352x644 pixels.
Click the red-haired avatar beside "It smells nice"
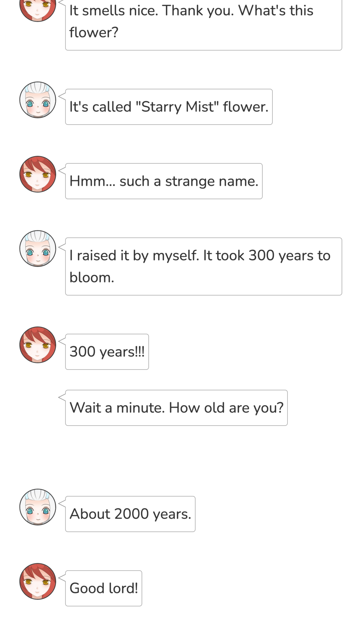click(x=37, y=8)
